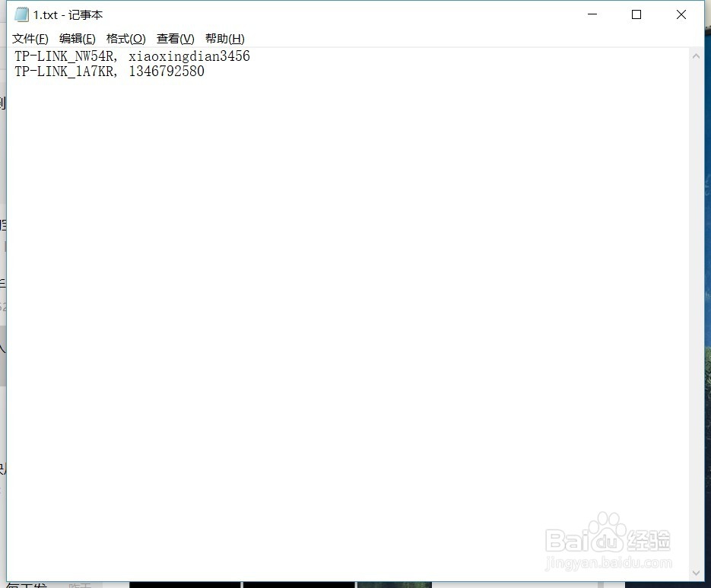711x588 pixels.
Task: Click the number 1346792580 in the text
Action: (x=166, y=72)
